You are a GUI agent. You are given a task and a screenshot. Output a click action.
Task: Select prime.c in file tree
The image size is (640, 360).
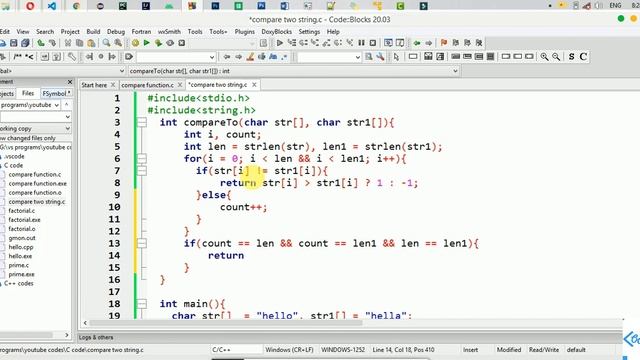19,265
